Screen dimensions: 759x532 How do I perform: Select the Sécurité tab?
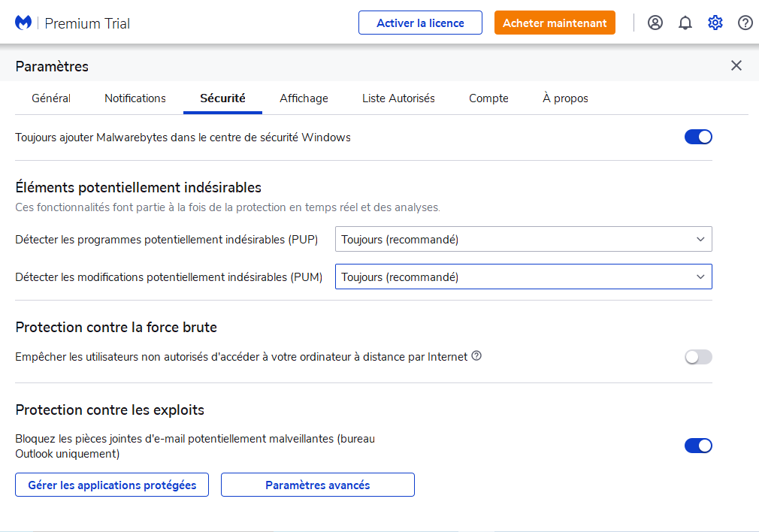click(222, 98)
